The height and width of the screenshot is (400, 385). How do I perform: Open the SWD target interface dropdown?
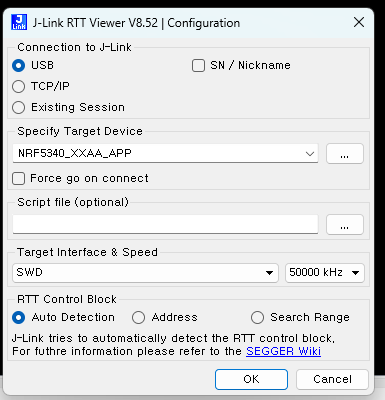pyautogui.click(x=145, y=273)
